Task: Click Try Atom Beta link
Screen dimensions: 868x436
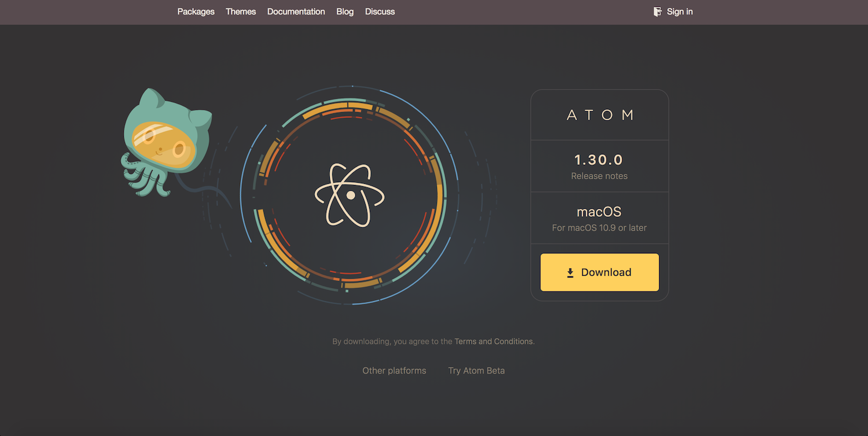Action: coord(476,371)
